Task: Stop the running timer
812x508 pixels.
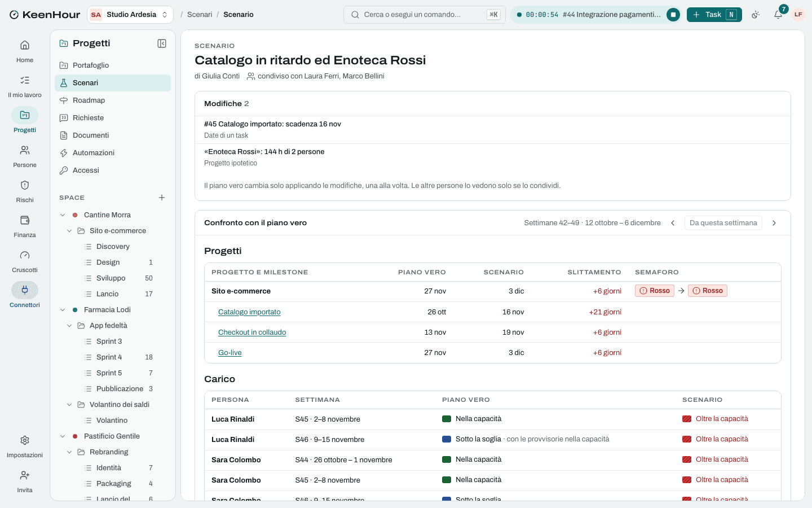Action: [673, 15]
